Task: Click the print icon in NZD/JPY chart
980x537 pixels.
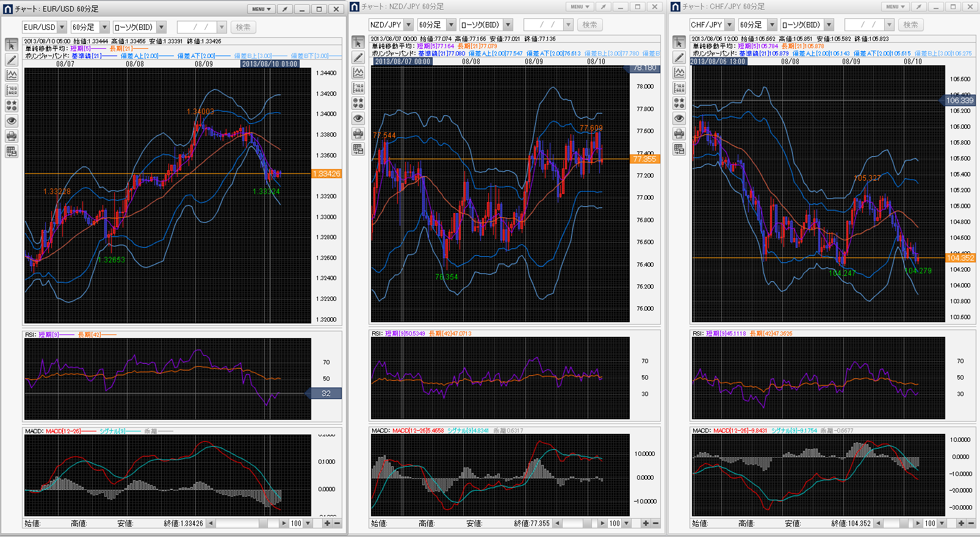Action: (x=358, y=134)
